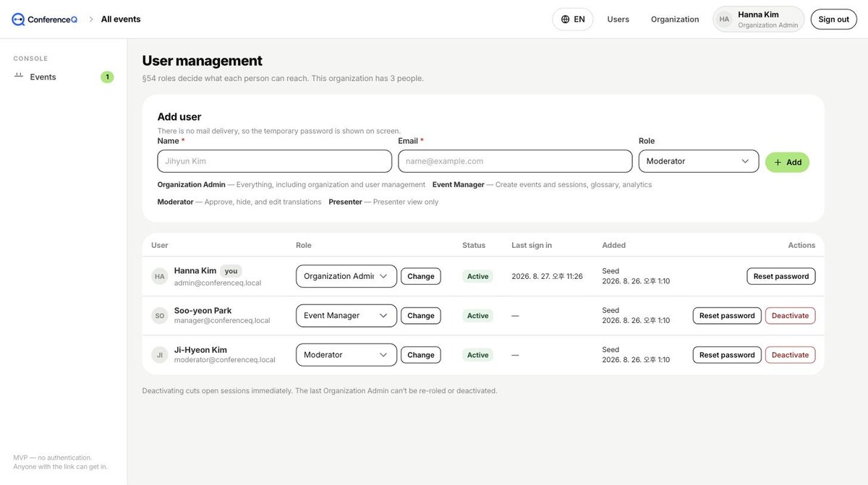Image resolution: width=868 pixels, height=485 pixels.
Task: Open the Hanna Kim account menu
Action: [x=759, y=20]
